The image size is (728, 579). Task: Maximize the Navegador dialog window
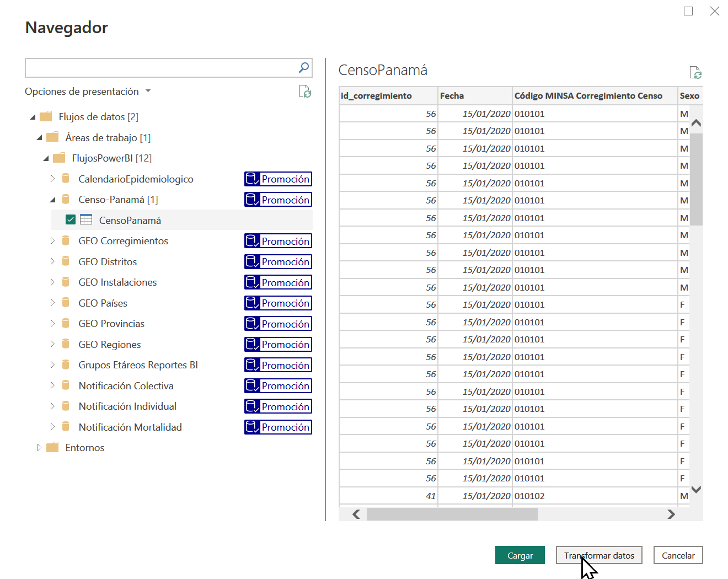688,11
